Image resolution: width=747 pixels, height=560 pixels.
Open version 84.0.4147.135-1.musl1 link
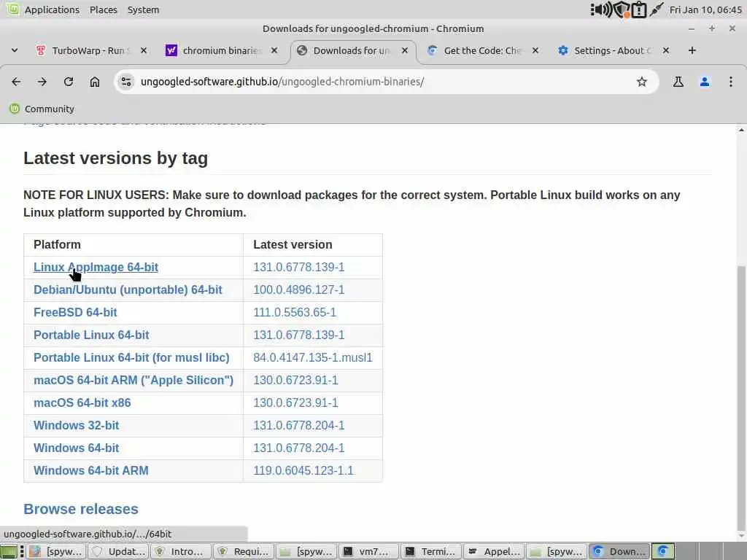[x=312, y=357]
